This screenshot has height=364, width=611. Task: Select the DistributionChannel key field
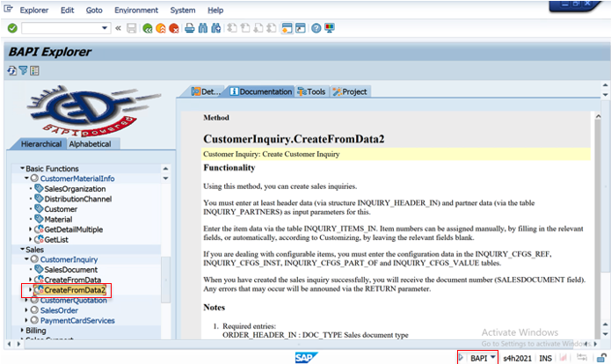[x=78, y=199]
